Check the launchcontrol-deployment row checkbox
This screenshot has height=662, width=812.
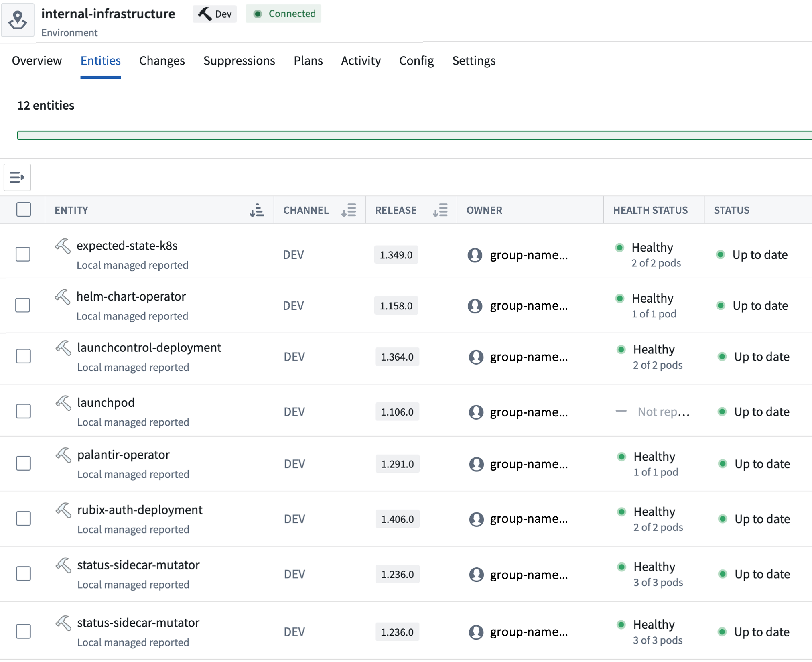coord(23,356)
